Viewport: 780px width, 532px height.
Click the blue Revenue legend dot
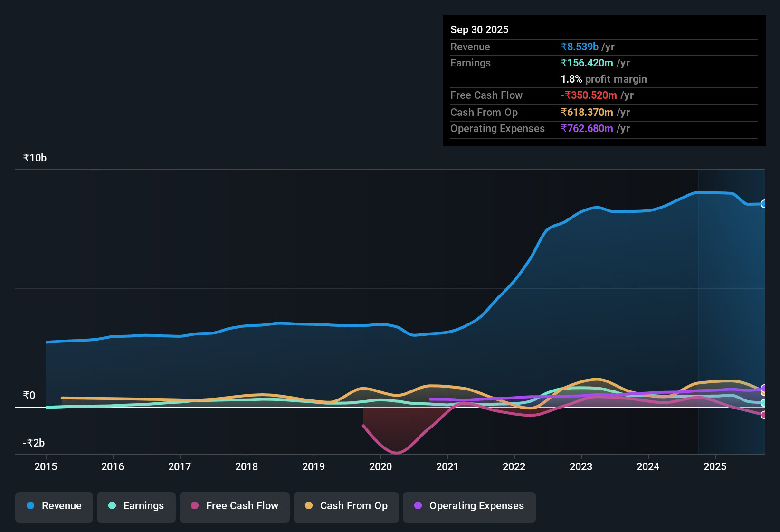coord(30,506)
